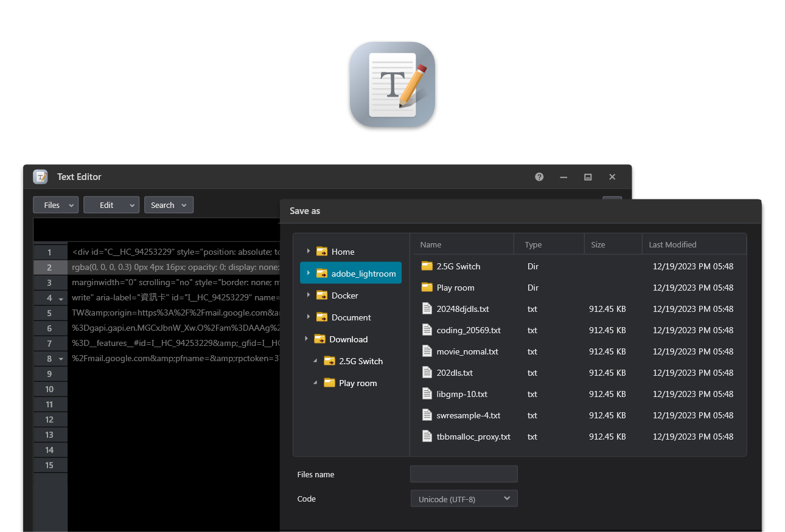Collapse the Download tree node arrow

(306, 339)
